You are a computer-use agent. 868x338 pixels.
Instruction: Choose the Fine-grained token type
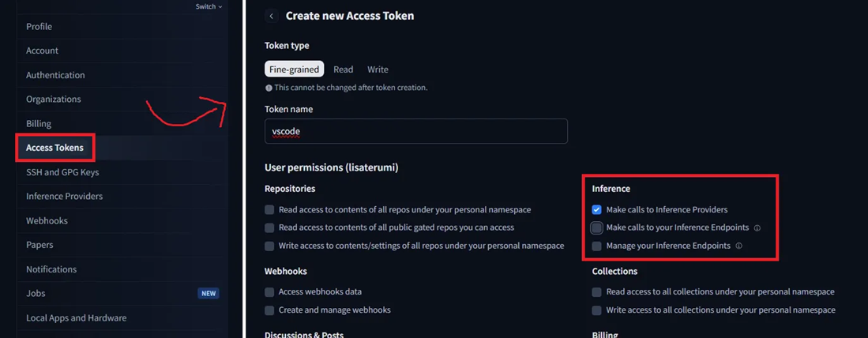(294, 69)
